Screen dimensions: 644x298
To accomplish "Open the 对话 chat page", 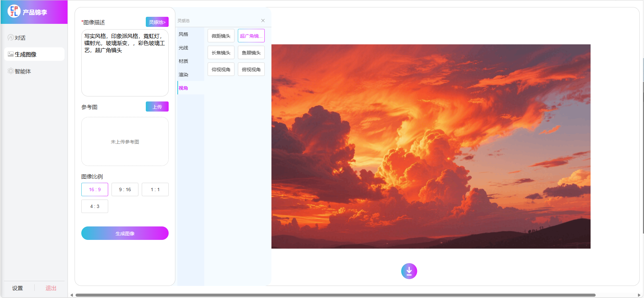I will [34, 38].
